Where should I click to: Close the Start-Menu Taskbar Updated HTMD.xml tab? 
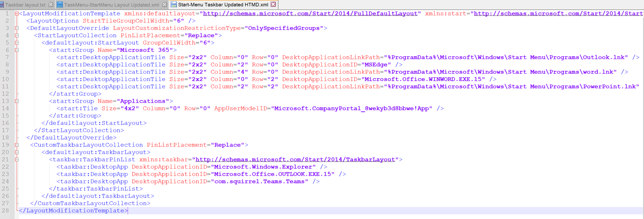(273, 4)
